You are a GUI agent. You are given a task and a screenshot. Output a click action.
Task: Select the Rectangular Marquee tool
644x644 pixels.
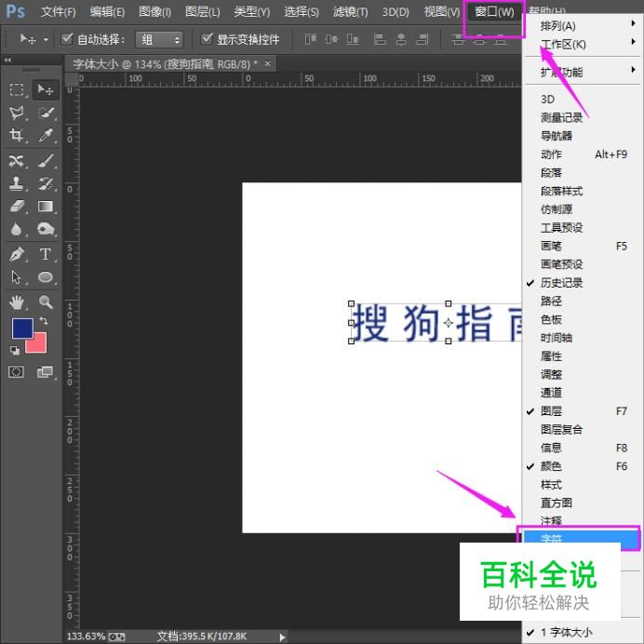click(x=17, y=89)
